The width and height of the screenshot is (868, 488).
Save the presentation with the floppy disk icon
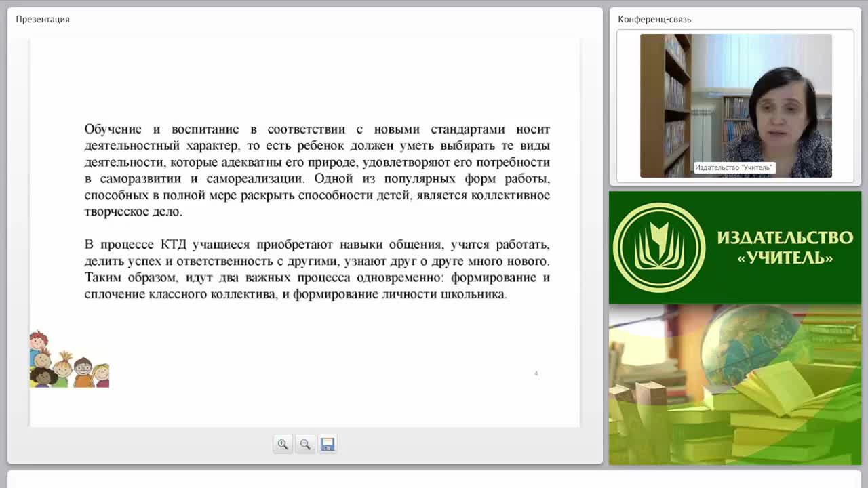click(x=328, y=445)
